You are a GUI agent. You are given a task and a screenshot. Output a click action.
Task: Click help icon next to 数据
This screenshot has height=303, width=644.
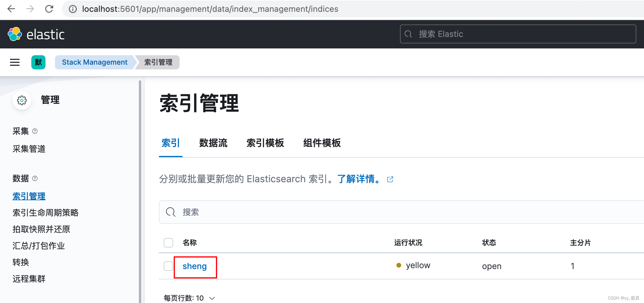(35, 178)
